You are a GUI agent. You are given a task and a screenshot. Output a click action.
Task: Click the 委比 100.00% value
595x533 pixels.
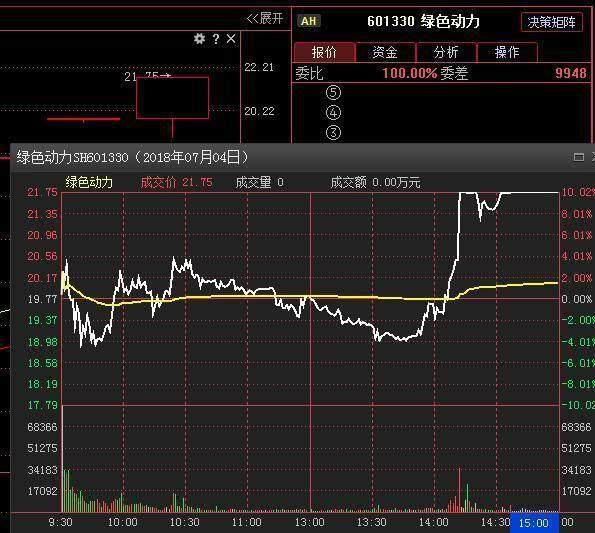pos(410,73)
